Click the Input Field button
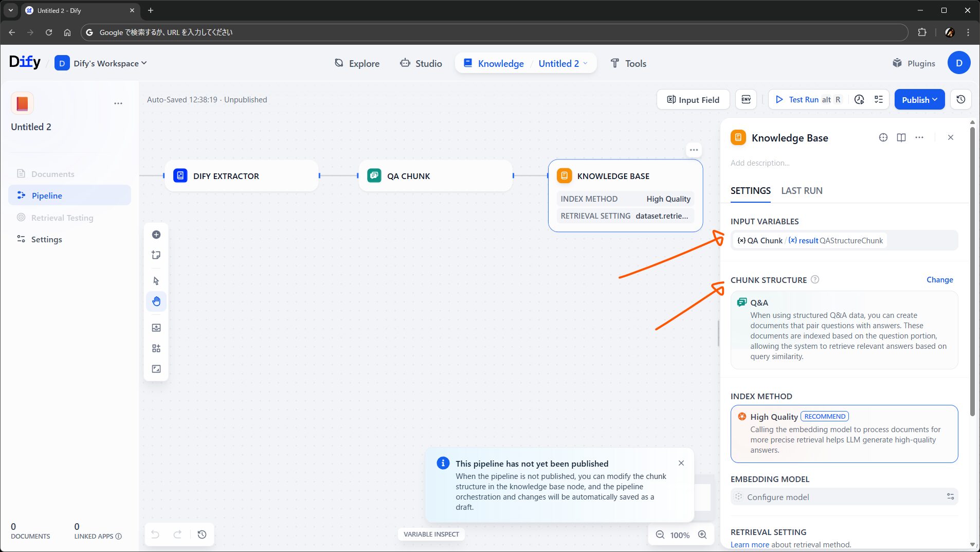The width and height of the screenshot is (980, 552). click(693, 99)
